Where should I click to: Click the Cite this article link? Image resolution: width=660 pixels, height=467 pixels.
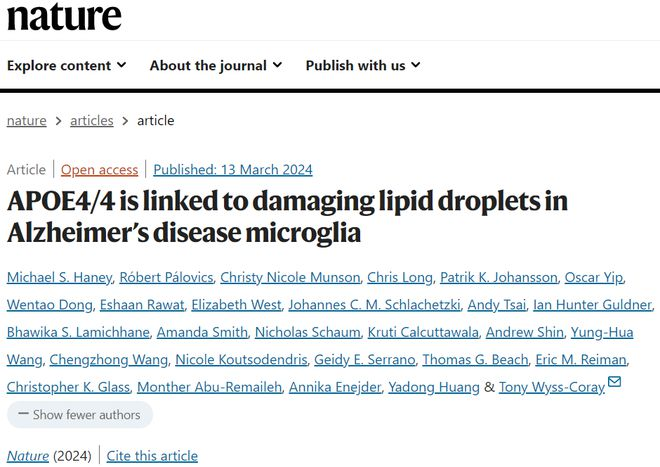pos(152,456)
